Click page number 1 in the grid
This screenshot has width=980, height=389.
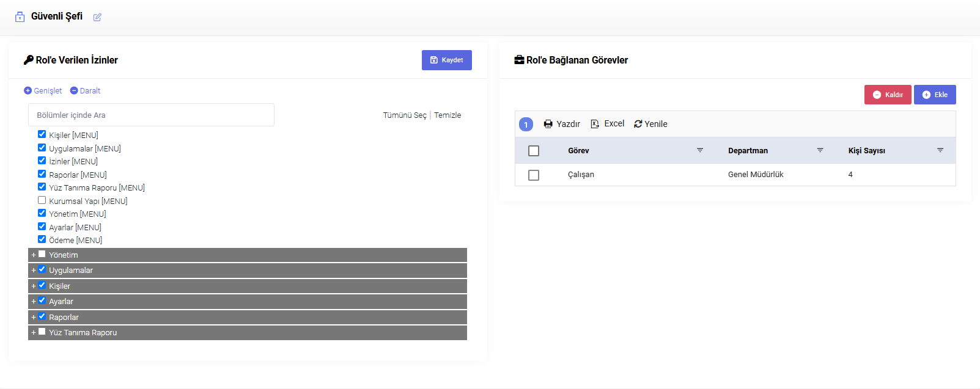[526, 125]
